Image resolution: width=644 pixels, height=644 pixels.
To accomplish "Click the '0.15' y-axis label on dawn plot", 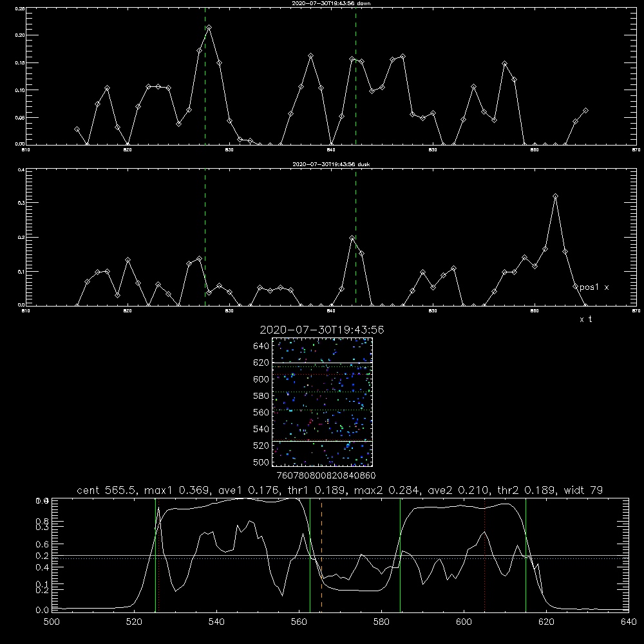I will (x=20, y=63).
